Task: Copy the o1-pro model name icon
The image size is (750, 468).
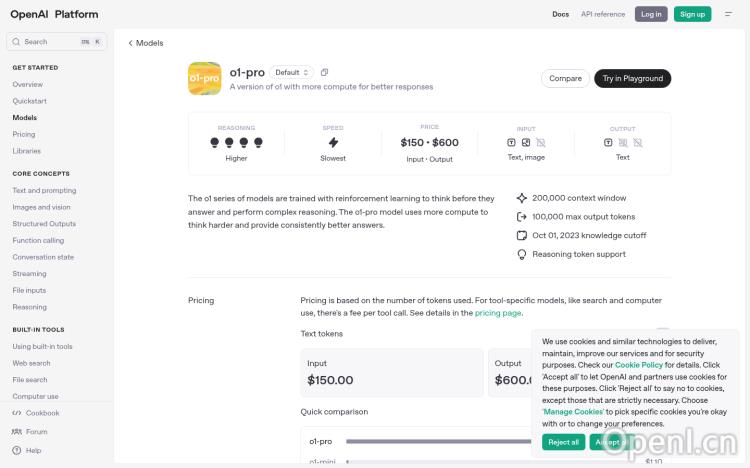Action: click(x=325, y=72)
